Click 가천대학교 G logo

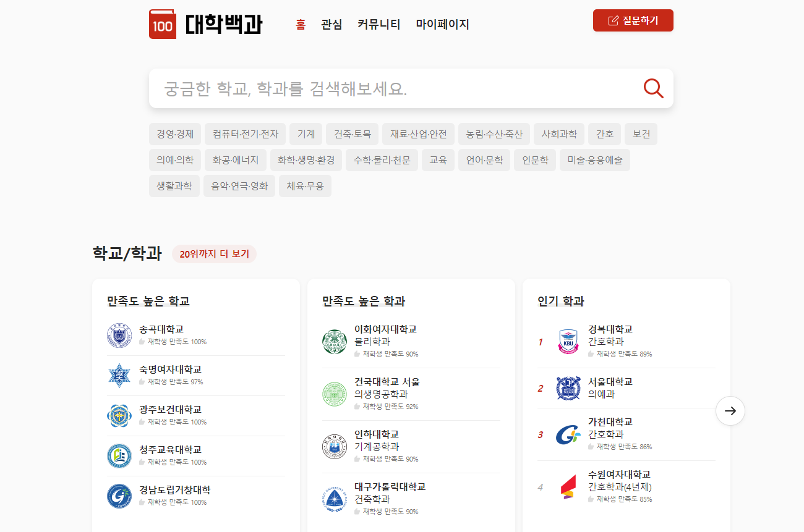pos(568,434)
